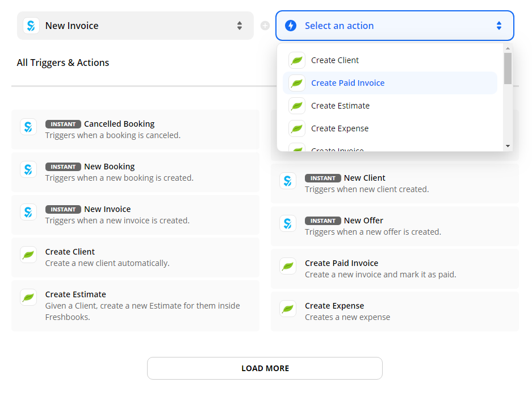Viewport: 532px width, 395px height.
Task: Click the lightning bolt icon in the action selector
Action: pyautogui.click(x=291, y=26)
